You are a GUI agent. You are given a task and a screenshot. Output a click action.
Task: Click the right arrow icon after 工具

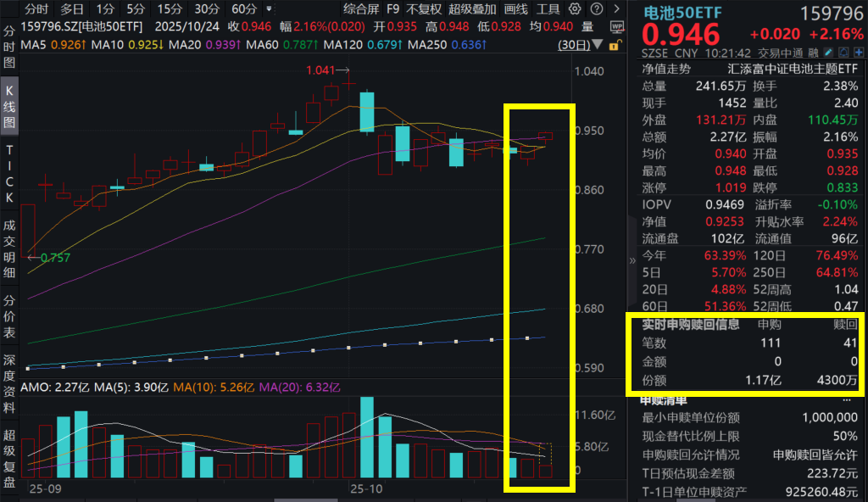point(616,10)
